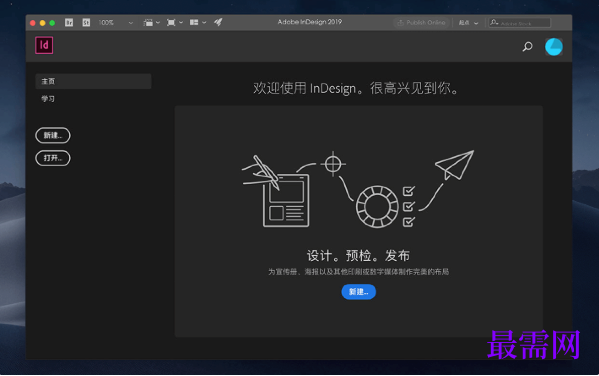Click the 新建... outlined button in sidebar
The image size is (599, 376).
click(x=53, y=135)
